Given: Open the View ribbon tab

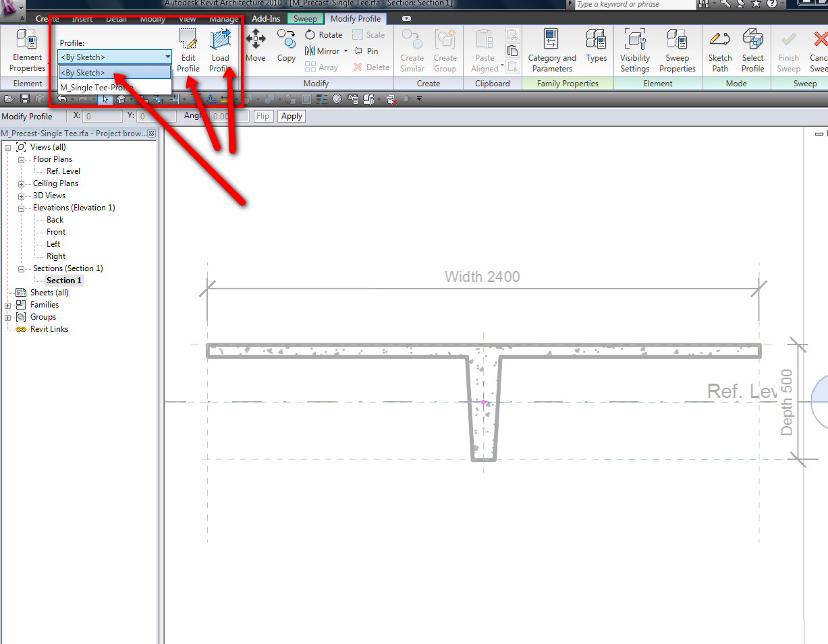Looking at the screenshot, I should 187,19.
